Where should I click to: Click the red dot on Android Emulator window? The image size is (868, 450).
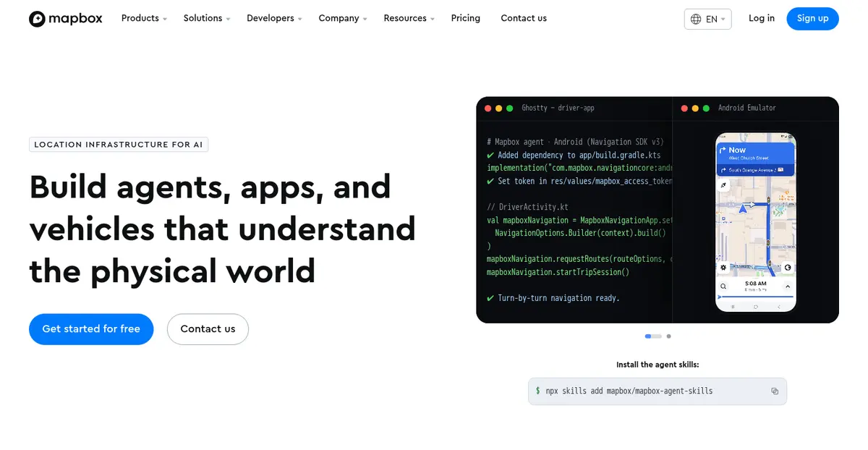(x=684, y=109)
